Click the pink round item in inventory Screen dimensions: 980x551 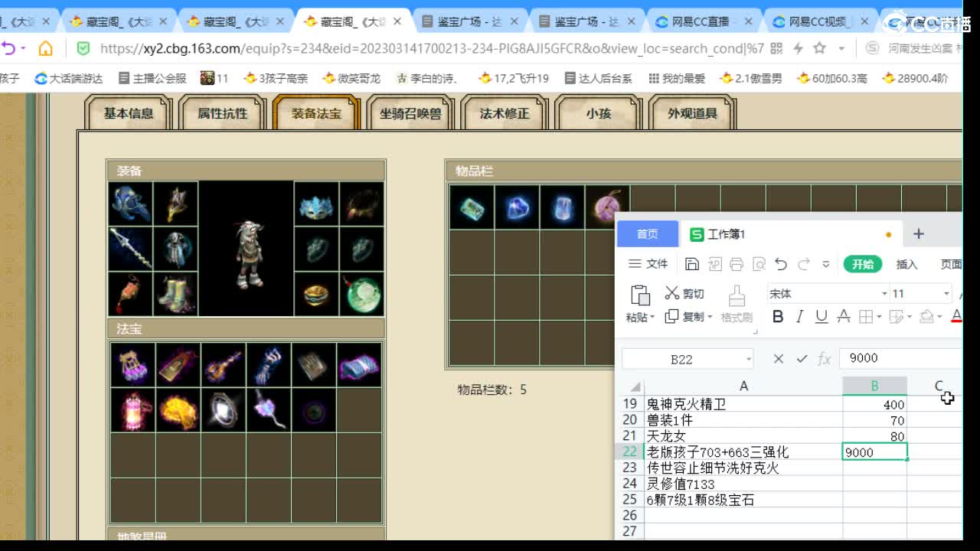(607, 207)
